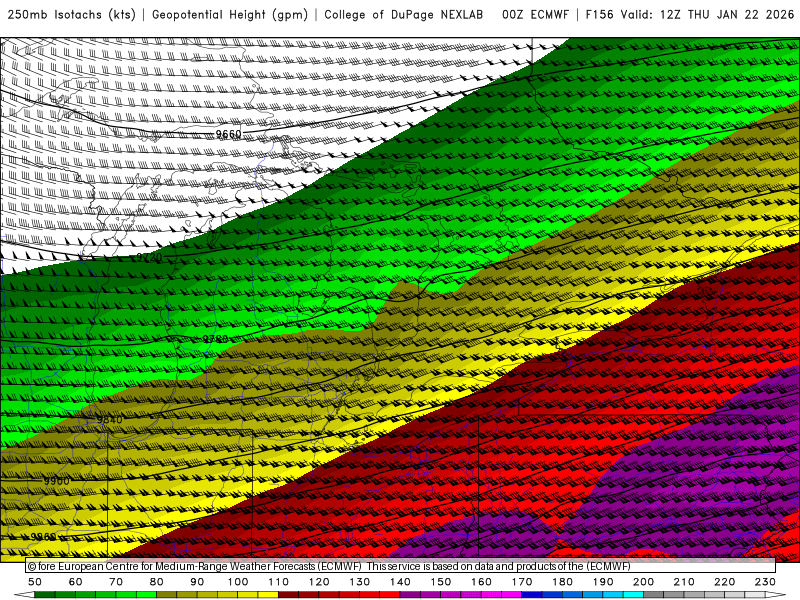Click the 90 label on the color scale

197,582
